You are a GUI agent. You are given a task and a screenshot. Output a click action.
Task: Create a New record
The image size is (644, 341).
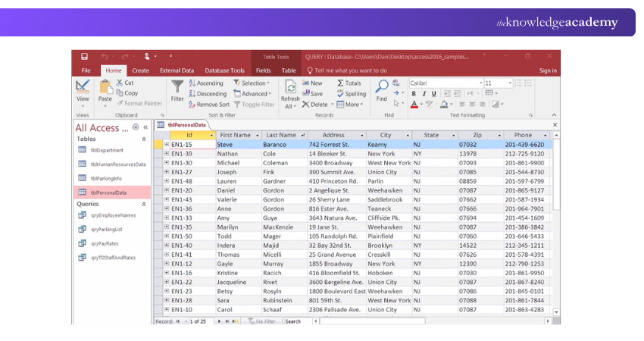tap(313, 83)
